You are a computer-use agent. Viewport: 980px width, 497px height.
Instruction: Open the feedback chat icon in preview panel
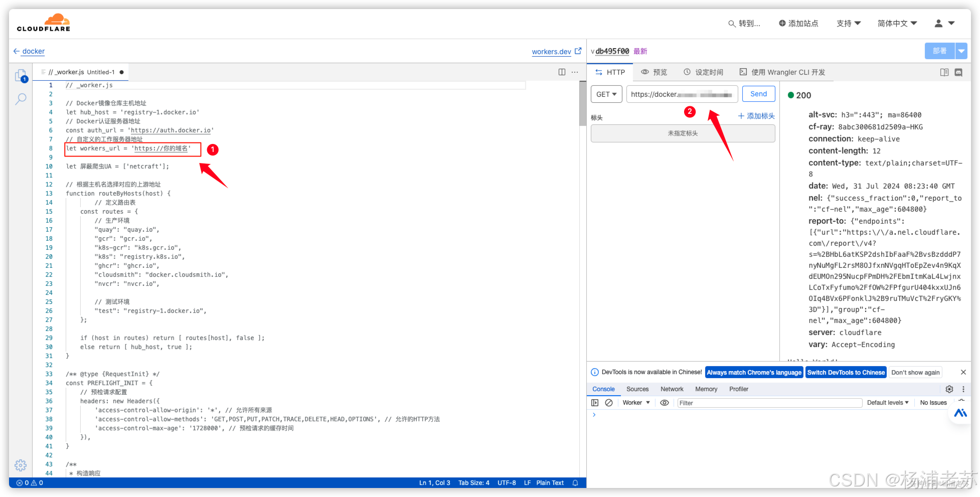[958, 72]
